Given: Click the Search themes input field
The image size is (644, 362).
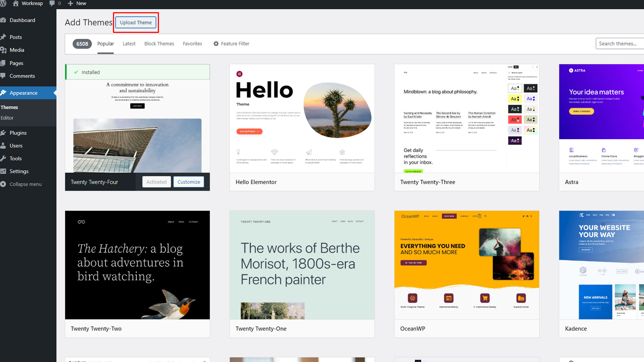Looking at the screenshot, I should pos(620,44).
